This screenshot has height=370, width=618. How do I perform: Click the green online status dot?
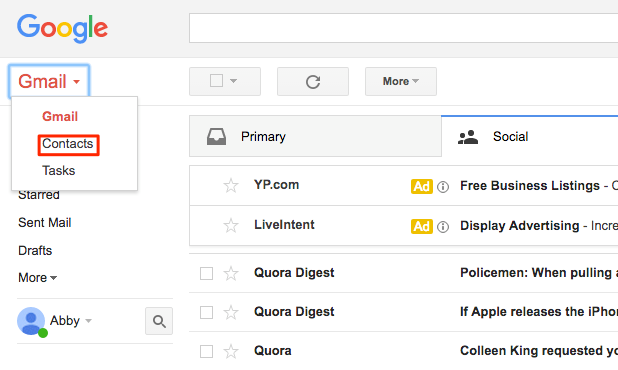pyautogui.click(x=43, y=333)
